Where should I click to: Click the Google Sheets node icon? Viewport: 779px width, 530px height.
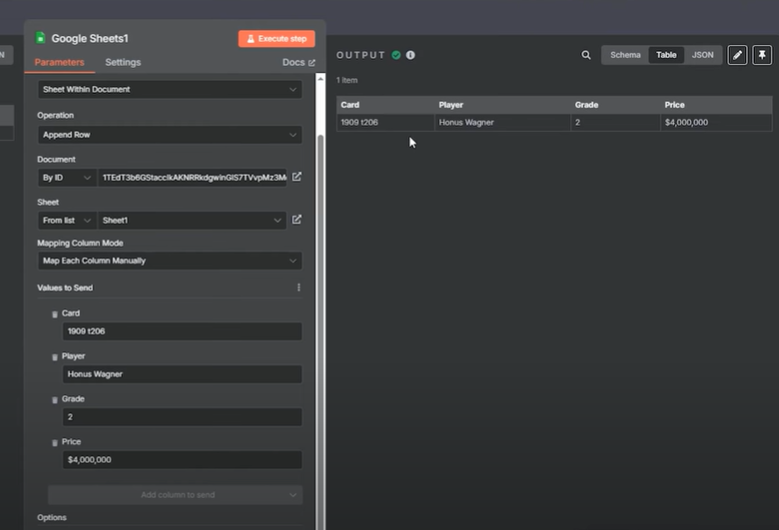(x=40, y=38)
